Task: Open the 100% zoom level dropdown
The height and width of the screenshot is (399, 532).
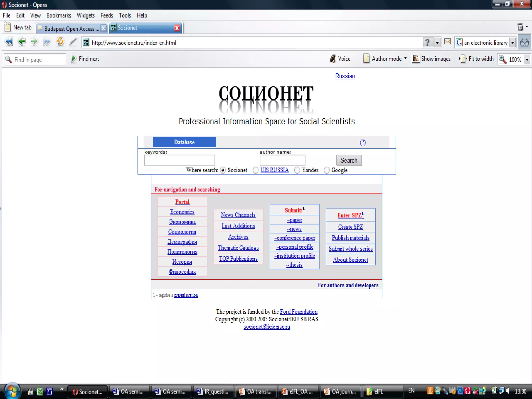Action: [x=527, y=59]
